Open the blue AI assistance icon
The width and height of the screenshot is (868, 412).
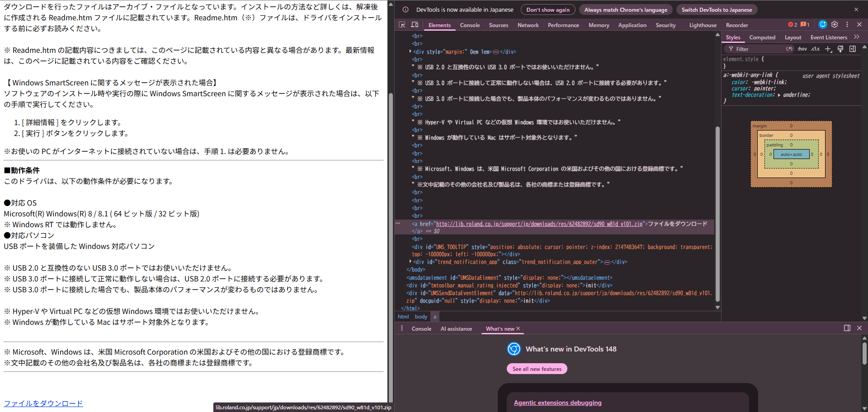click(823, 24)
